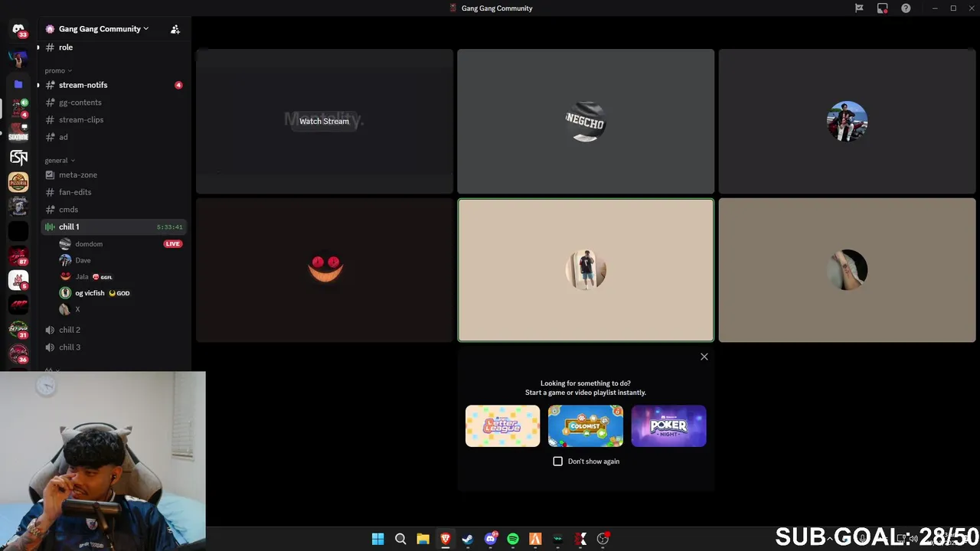Close the activity suggestions popup
Image resolution: width=980 pixels, height=551 pixels.
[x=704, y=357]
